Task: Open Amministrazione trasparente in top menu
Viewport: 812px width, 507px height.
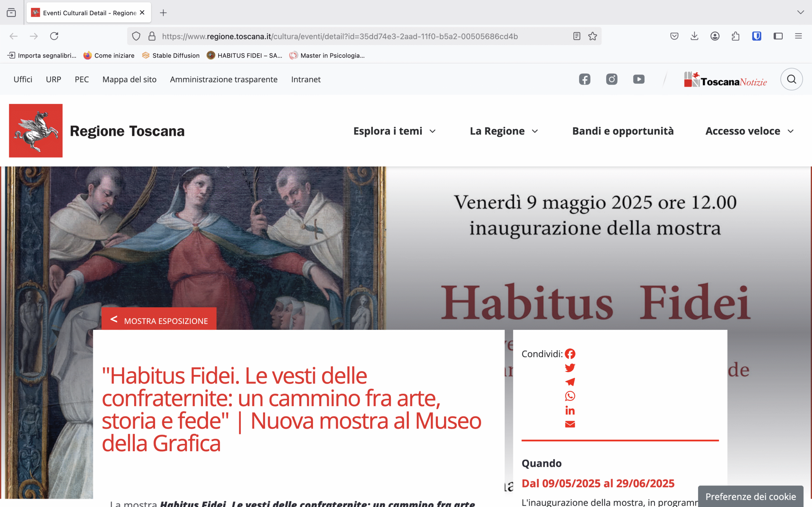Action: (224, 80)
